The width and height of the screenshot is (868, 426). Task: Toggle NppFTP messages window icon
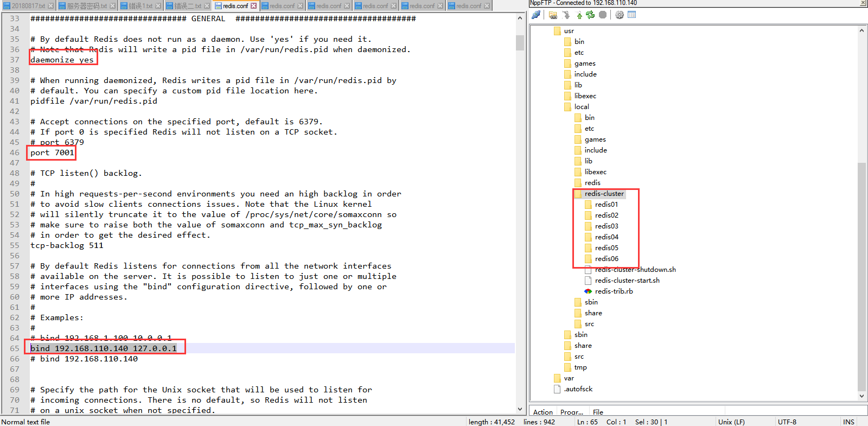coord(631,15)
